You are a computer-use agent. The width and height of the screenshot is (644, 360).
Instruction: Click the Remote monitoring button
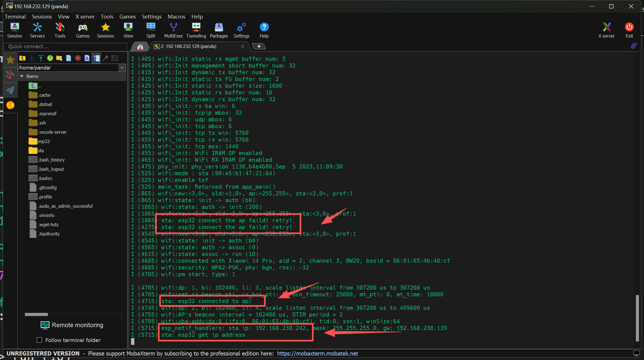(x=72, y=325)
